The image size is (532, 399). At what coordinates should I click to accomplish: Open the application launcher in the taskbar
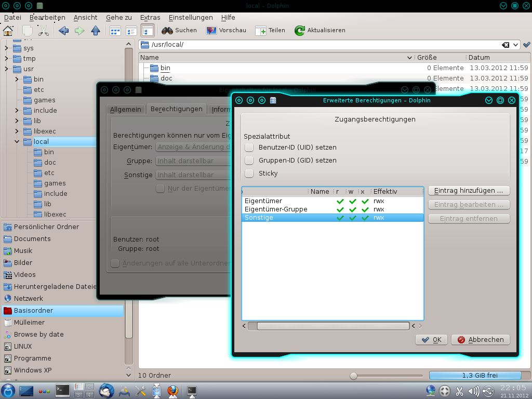(8, 391)
